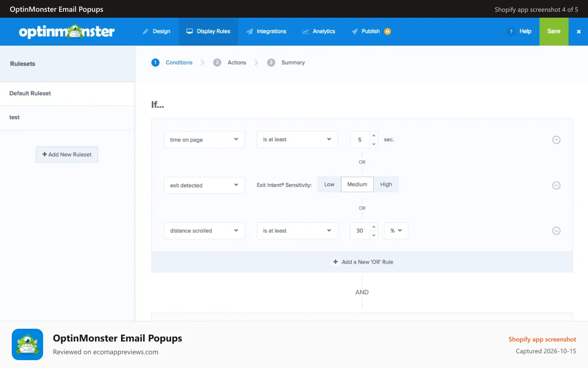Click the Analytics chart icon
This screenshot has height=368, width=588.
(305, 31)
